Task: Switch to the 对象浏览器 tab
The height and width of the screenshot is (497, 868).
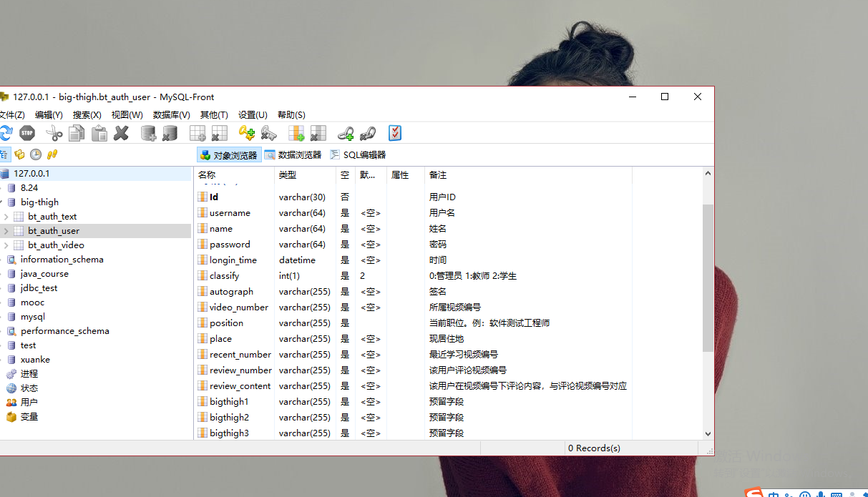Action: [229, 154]
